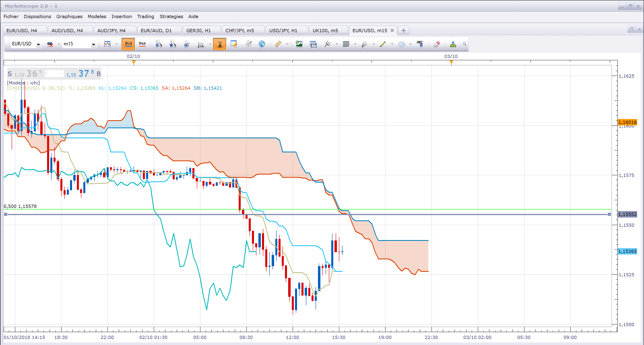This screenshot has height=345, width=644.
Task: Click the Buy price 1,15 37 button
Action: pyautogui.click(x=84, y=74)
